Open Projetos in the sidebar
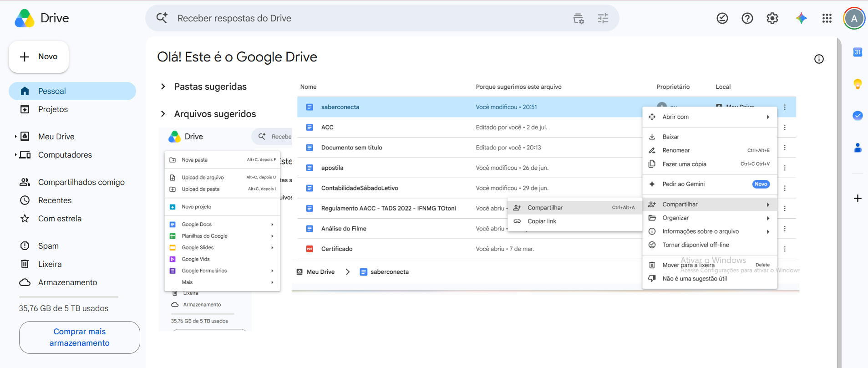The height and width of the screenshot is (368, 868). (x=72, y=109)
